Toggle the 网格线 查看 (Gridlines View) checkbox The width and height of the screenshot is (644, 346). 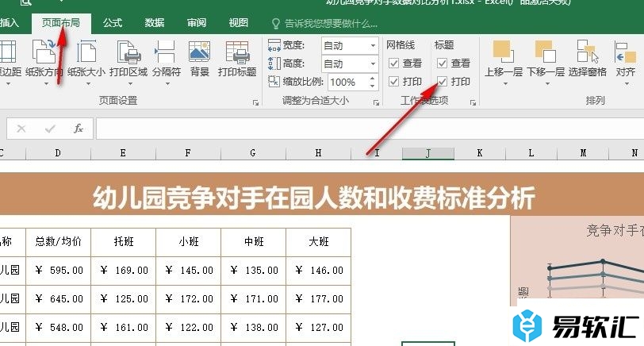click(x=394, y=63)
